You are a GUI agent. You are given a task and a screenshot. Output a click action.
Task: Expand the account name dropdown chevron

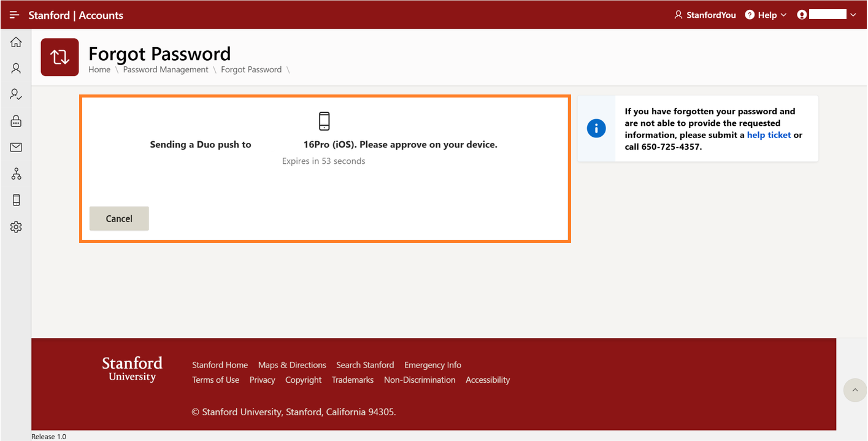(x=853, y=15)
